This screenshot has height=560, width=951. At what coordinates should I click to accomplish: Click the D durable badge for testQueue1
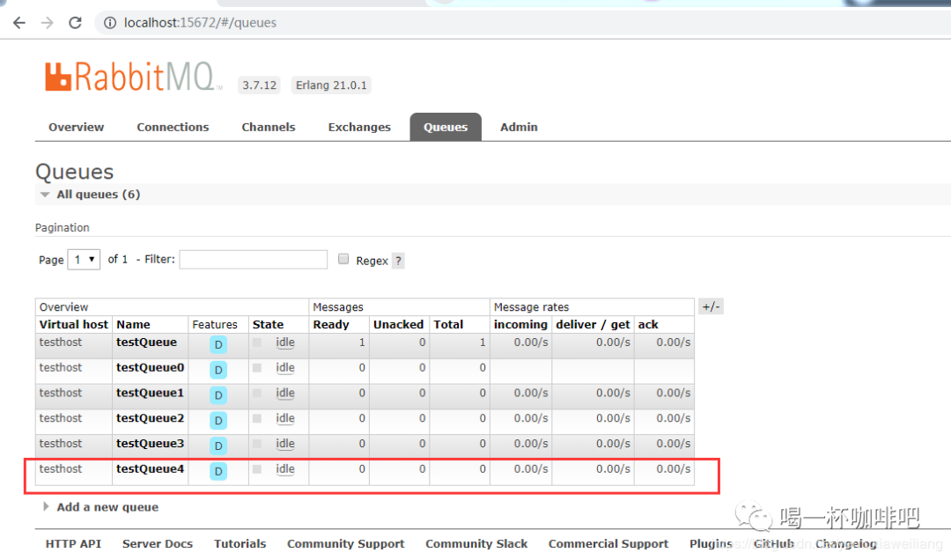(x=218, y=395)
